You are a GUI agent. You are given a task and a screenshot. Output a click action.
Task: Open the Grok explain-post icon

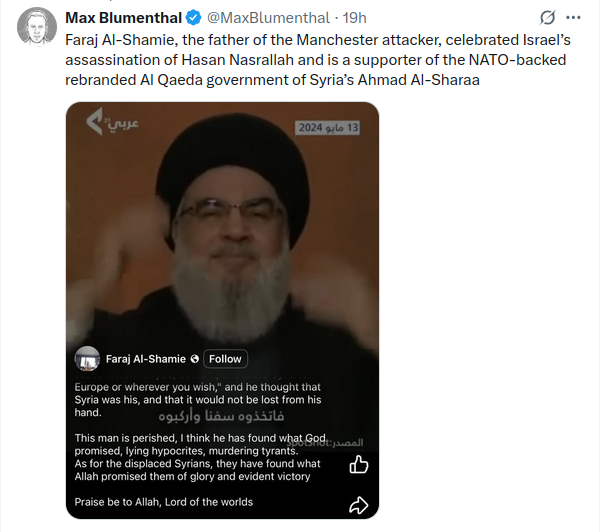[547, 18]
